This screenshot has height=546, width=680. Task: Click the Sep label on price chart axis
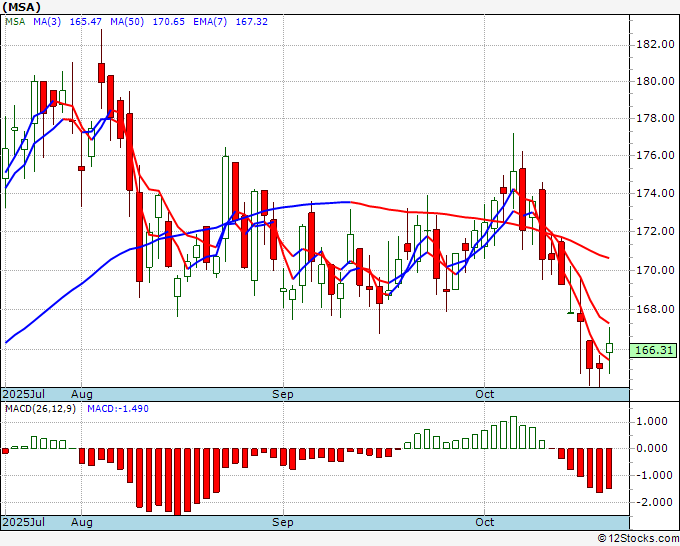[x=283, y=394]
